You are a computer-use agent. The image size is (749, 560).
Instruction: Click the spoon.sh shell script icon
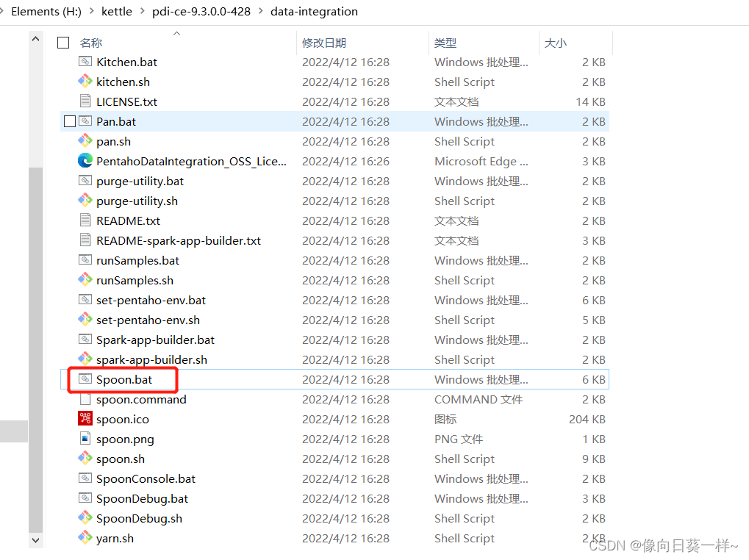85,459
